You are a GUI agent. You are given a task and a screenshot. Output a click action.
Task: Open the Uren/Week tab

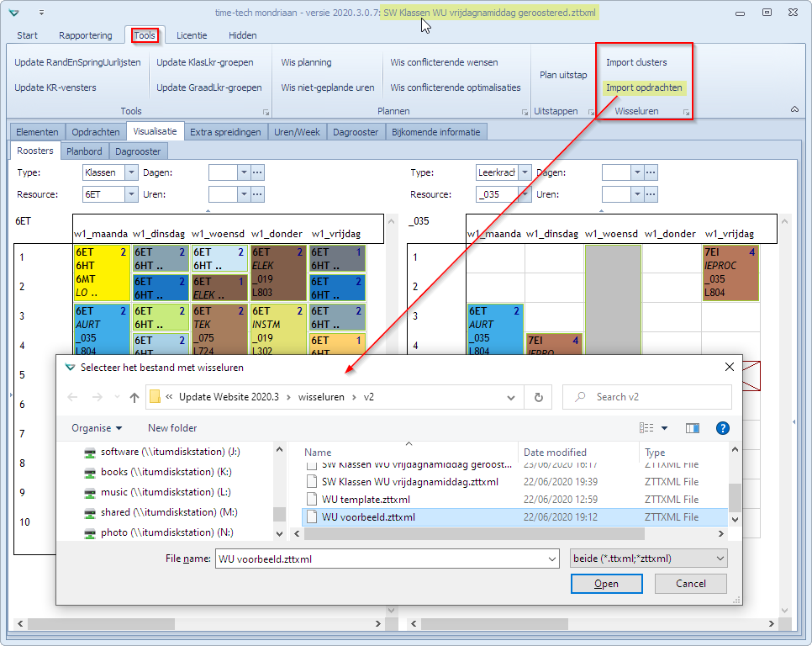(x=298, y=132)
